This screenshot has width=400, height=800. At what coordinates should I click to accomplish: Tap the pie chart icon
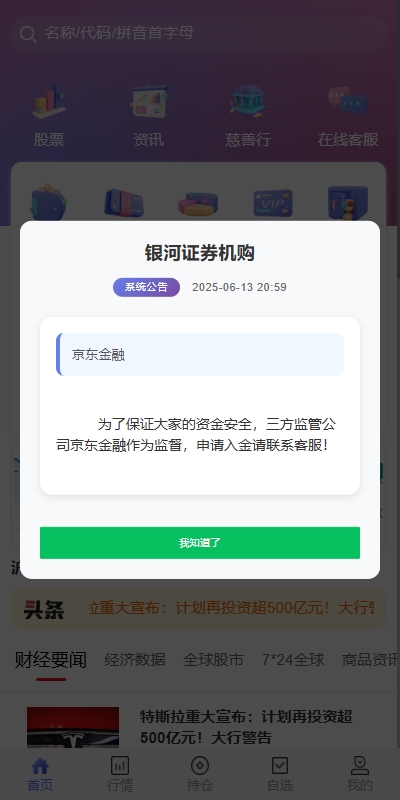pyautogui.click(x=198, y=204)
